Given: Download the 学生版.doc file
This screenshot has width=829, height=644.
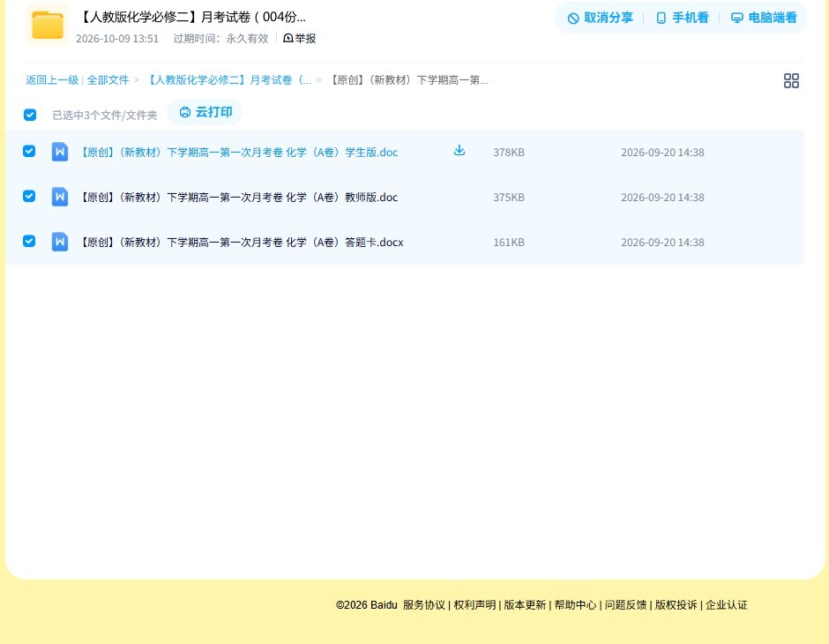Looking at the screenshot, I should [459, 151].
